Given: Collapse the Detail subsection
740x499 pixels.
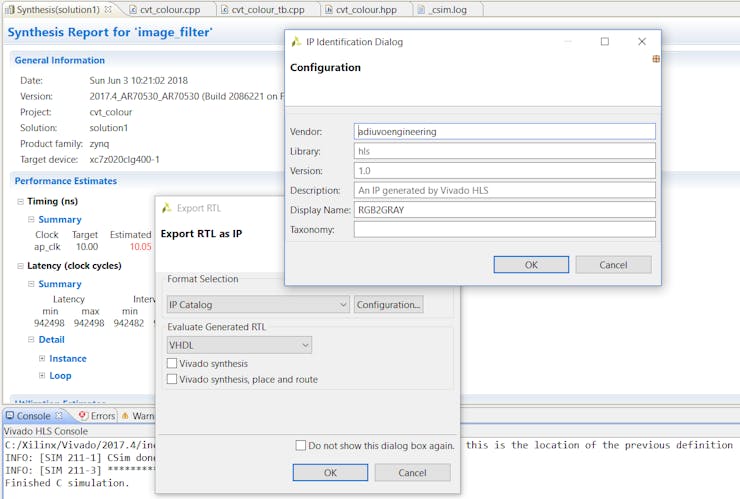Looking at the screenshot, I should pos(31,339).
